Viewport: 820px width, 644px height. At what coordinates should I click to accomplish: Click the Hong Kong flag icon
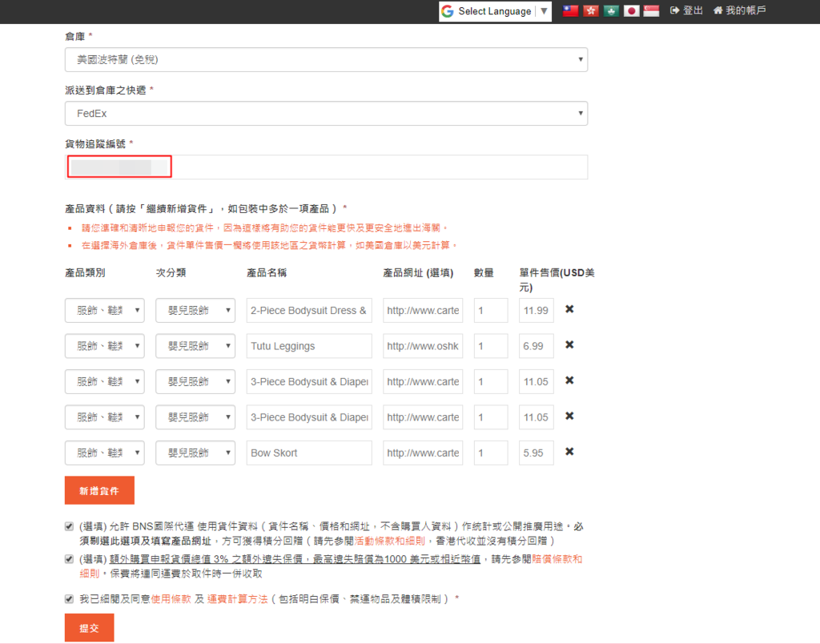click(591, 11)
